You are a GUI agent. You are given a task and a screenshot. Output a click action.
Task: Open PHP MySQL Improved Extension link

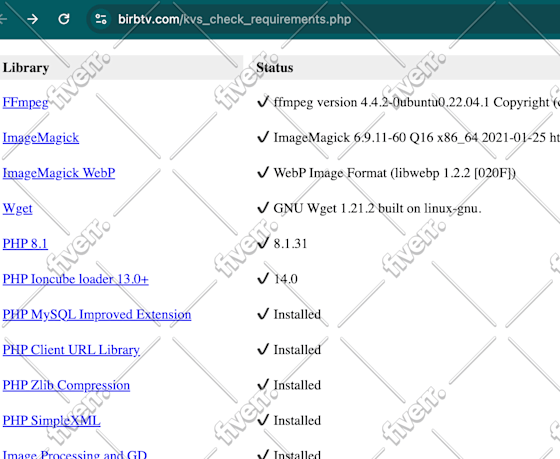pos(97,314)
